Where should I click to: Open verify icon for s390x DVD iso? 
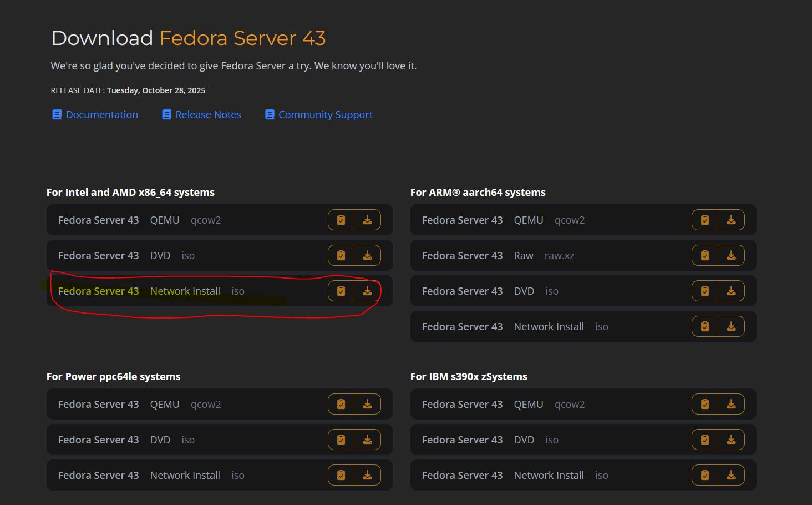point(705,440)
